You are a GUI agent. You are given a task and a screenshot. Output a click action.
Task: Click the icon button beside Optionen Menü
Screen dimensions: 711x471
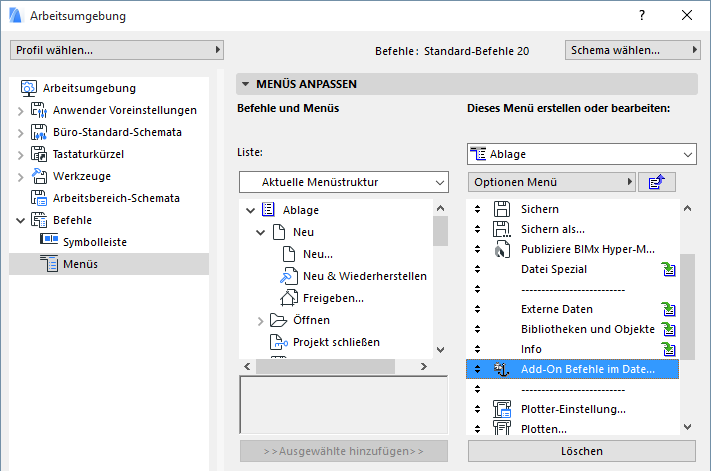point(657,182)
